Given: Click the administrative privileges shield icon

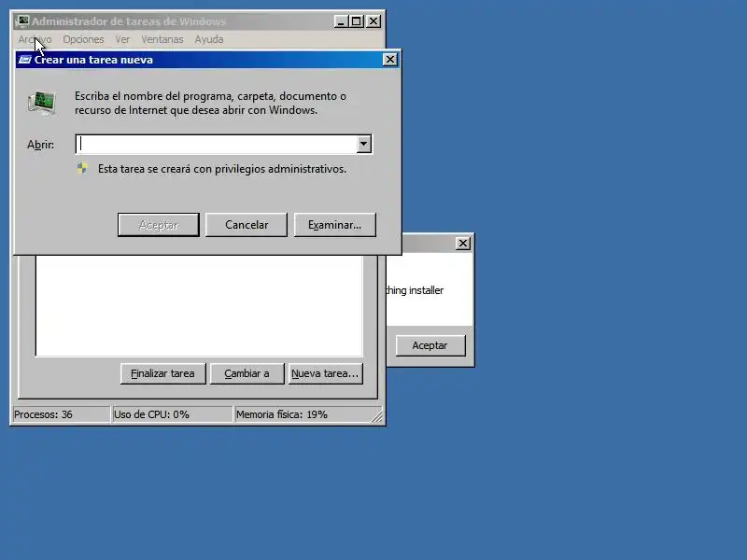Looking at the screenshot, I should click(x=82, y=169).
